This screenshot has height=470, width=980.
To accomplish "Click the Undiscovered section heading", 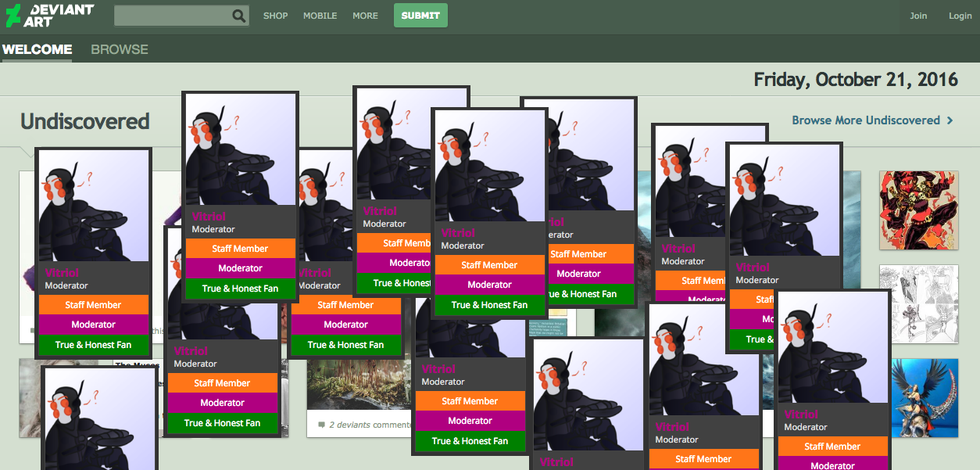I will 84,121.
